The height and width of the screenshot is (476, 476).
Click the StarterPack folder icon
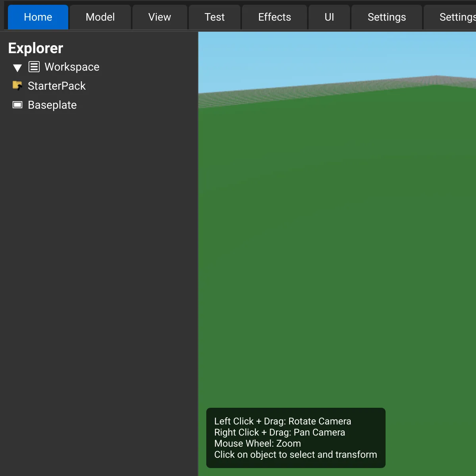pyautogui.click(x=17, y=86)
